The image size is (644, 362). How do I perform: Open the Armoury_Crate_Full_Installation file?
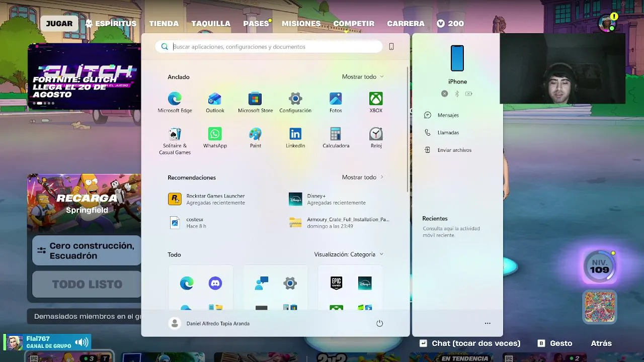pyautogui.click(x=339, y=223)
